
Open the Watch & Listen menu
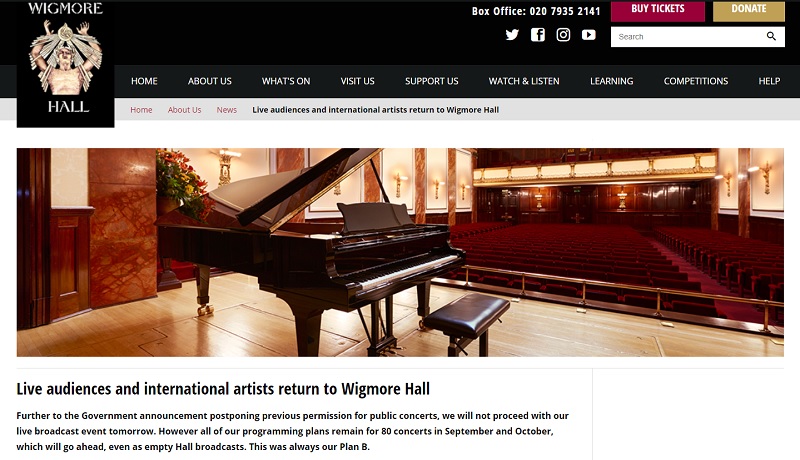(x=524, y=81)
